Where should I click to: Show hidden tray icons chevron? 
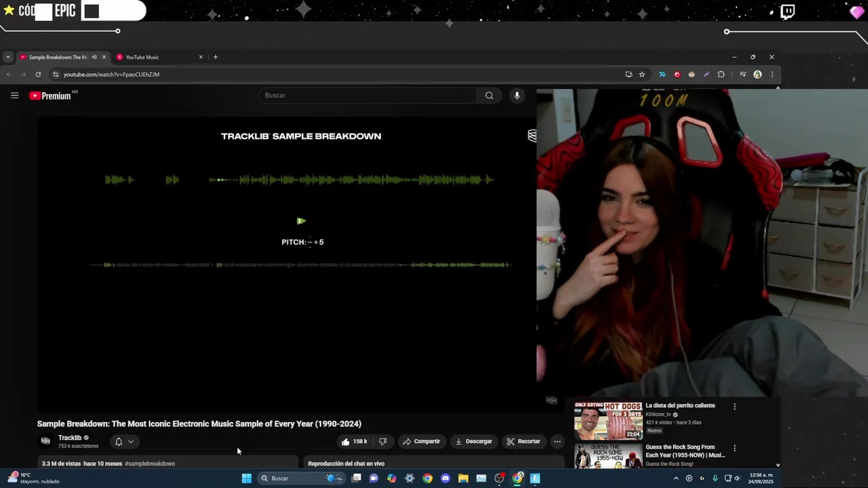click(676, 479)
